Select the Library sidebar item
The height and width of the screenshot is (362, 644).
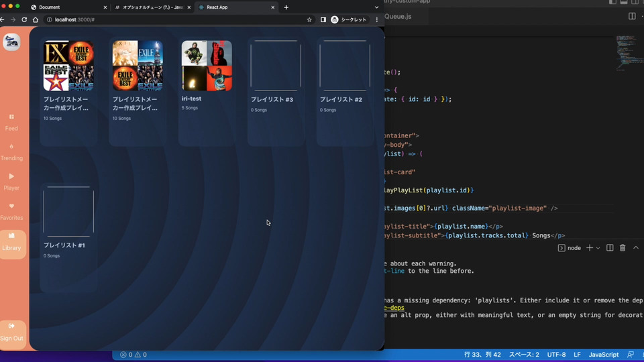coord(12,242)
